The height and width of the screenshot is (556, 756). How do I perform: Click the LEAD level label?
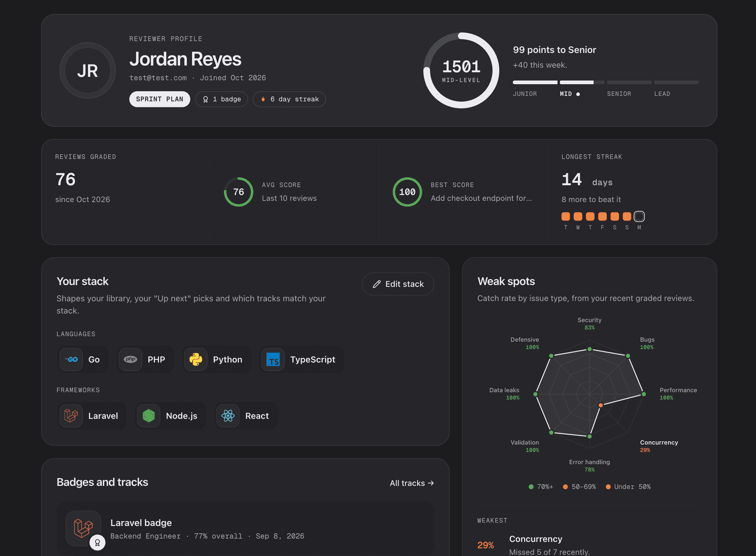pyautogui.click(x=662, y=94)
